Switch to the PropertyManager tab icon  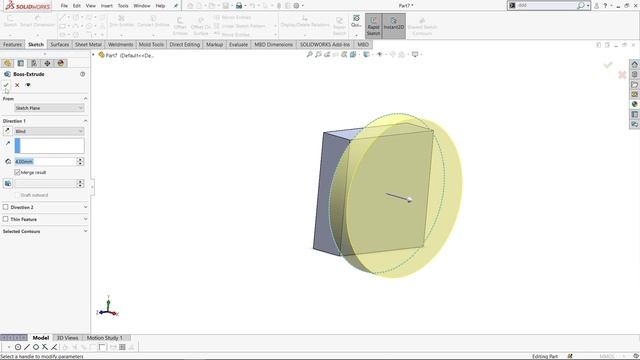21,63
